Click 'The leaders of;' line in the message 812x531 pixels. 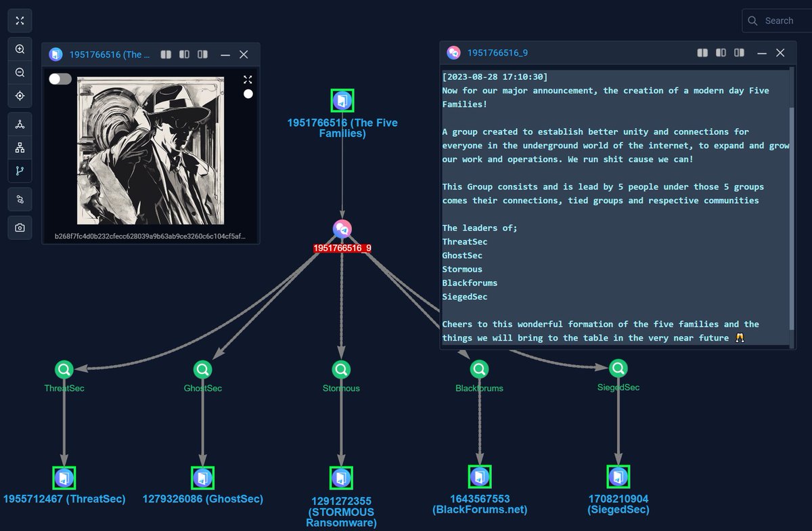480,228
